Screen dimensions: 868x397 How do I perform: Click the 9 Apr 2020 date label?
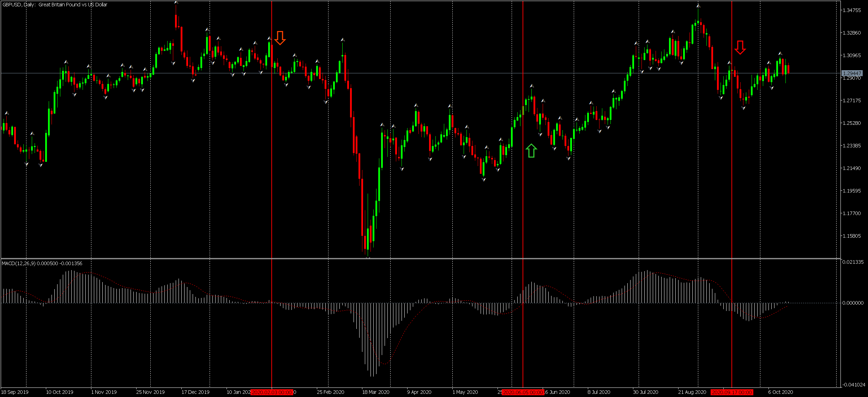tap(419, 392)
